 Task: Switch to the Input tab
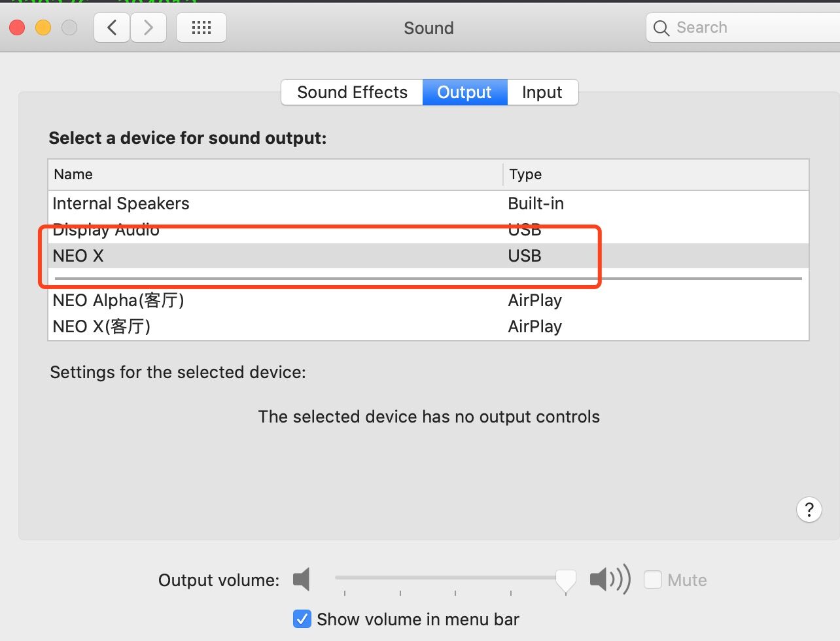(x=542, y=92)
